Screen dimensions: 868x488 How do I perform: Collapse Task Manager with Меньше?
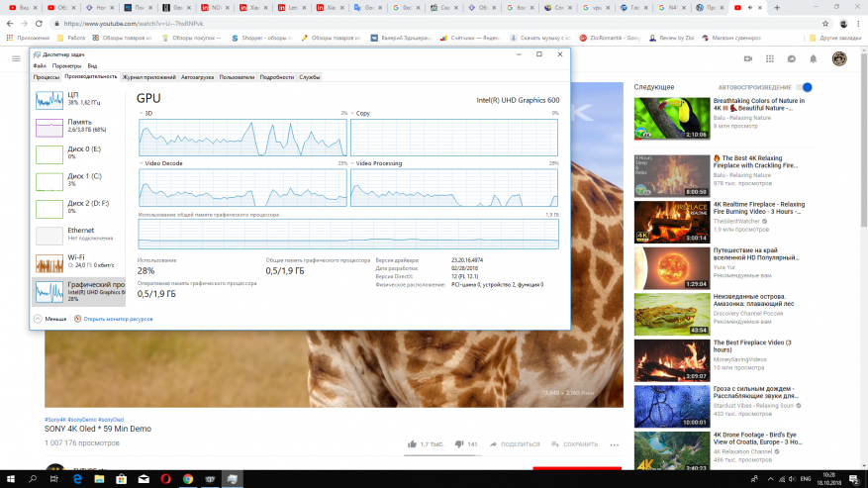click(x=49, y=319)
